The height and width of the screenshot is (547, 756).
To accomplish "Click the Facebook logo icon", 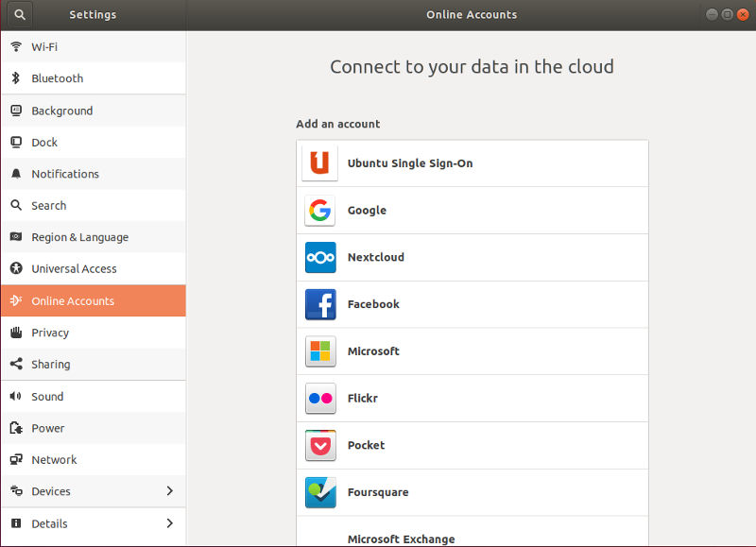I will pyautogui.click(x=318, y=304).
